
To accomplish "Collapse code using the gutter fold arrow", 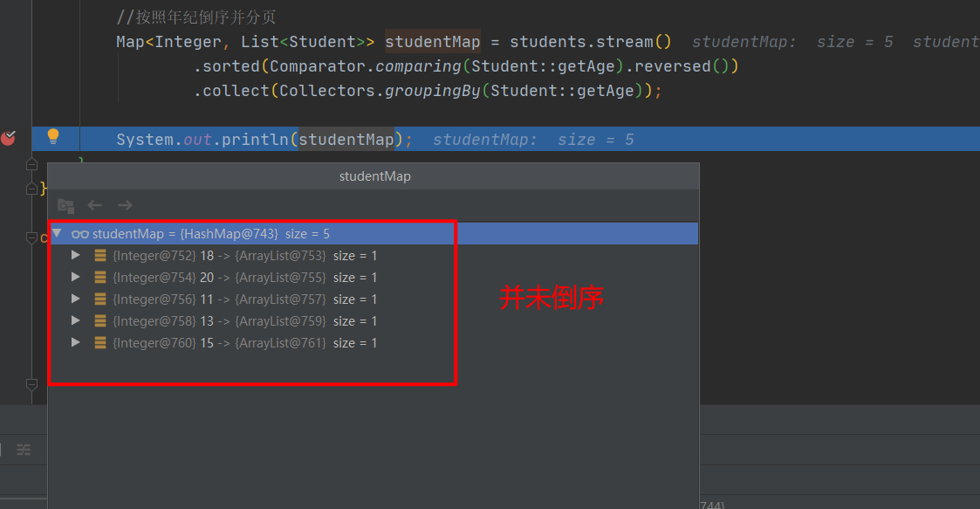I will coord(31,163).
